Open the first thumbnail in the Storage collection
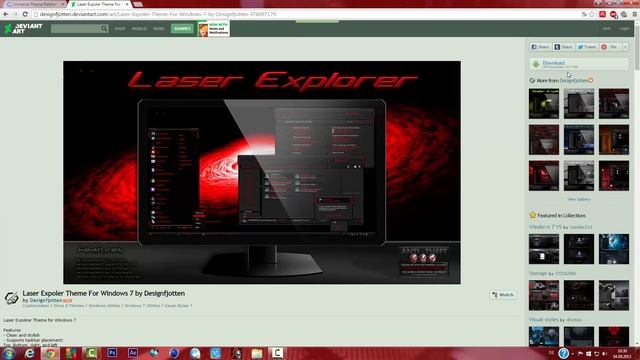640x360 pixels. click(544, 295)
